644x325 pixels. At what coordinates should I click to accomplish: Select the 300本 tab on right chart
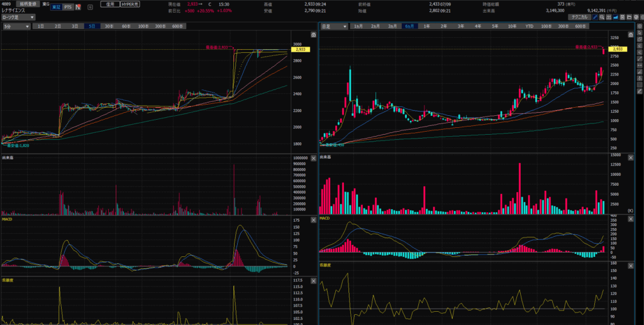coord(563,26)
